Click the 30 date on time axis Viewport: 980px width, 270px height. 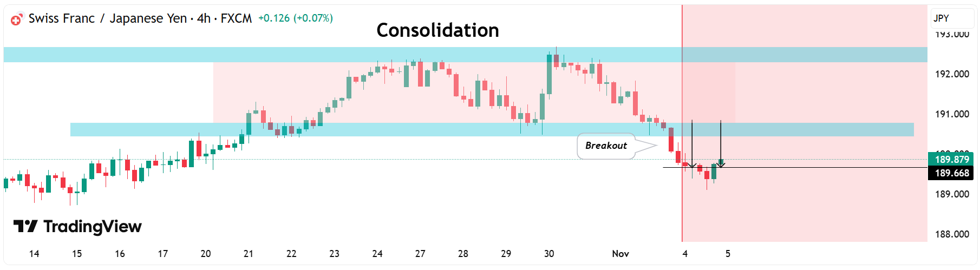click(x=549, y=254)
